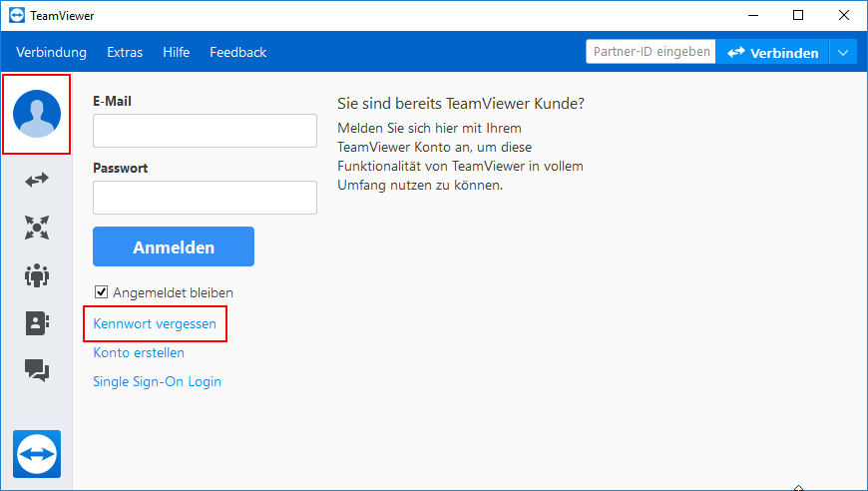Viewport: 868px width, 491px height.
Task: Focus the Partner-ID eingeben field
Action: [x=651, y=52]
